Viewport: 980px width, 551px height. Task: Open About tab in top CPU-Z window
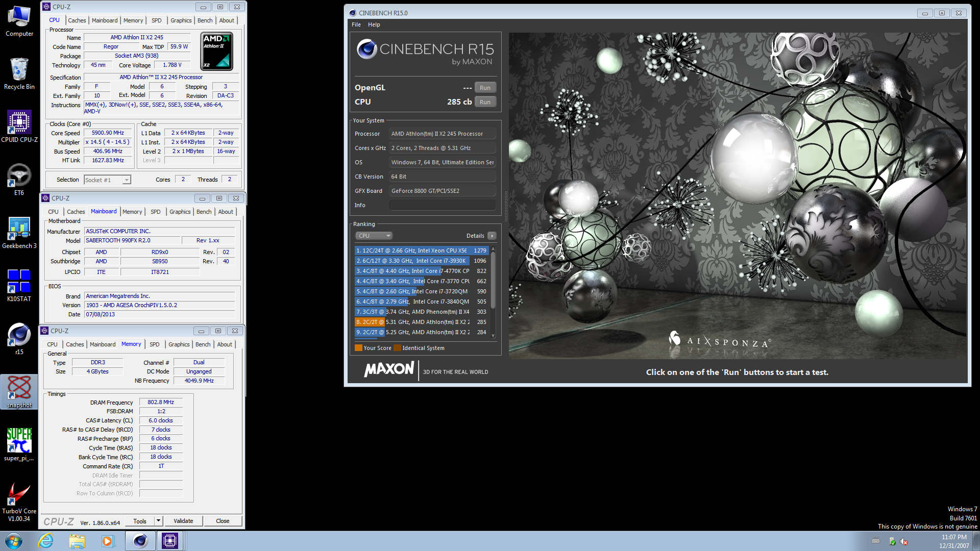227,20
